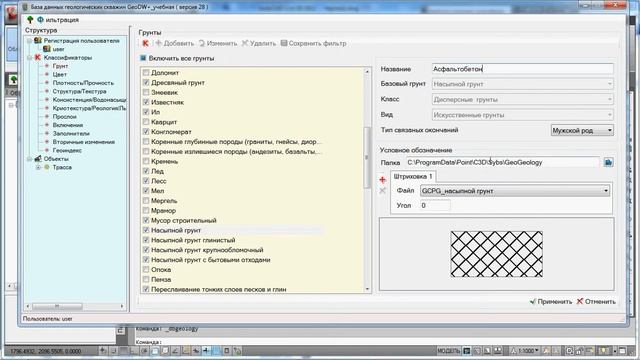Check the Доломит checkbox
640x360 pixels.
(x=146, y=73)
